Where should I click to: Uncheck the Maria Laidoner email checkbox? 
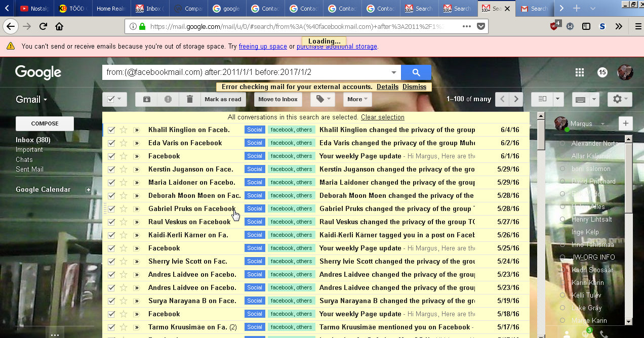tap(111, 182)
